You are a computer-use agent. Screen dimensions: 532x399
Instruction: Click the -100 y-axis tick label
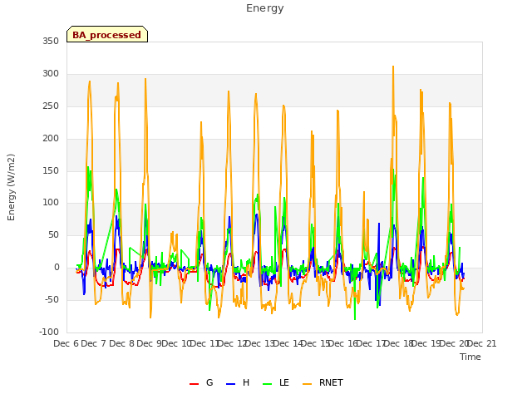(49, 332)
